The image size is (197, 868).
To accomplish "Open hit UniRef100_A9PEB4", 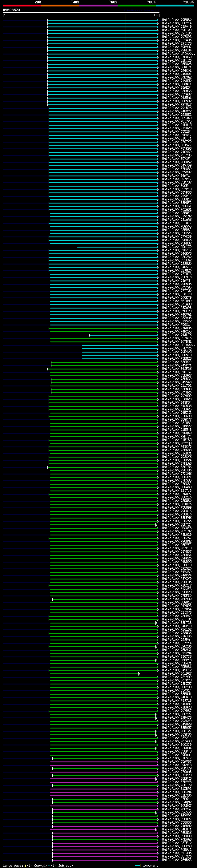I will point(177,50).
